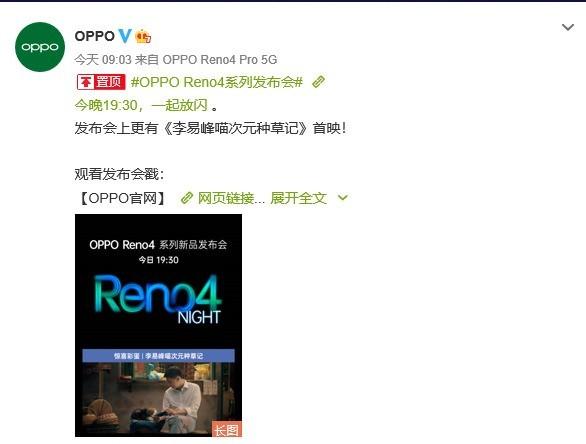
Task: Click the link icon after the hashtag
Action: click(318, 81)
